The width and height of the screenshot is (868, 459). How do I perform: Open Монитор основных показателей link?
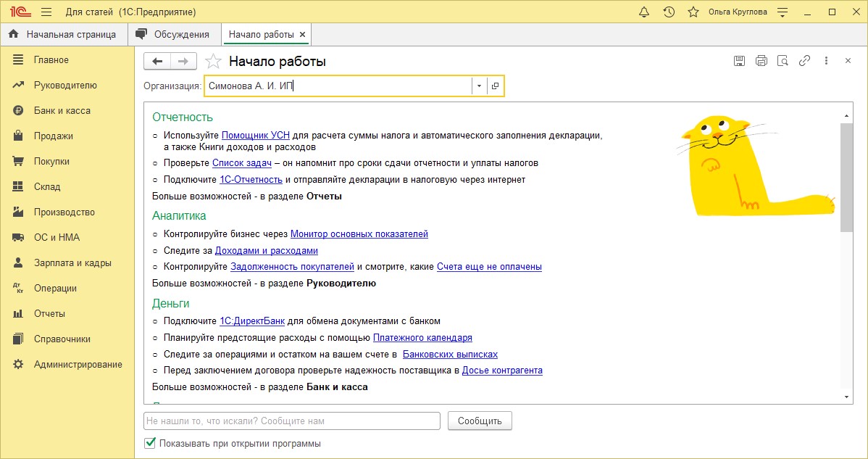click(x=359, y=233)
